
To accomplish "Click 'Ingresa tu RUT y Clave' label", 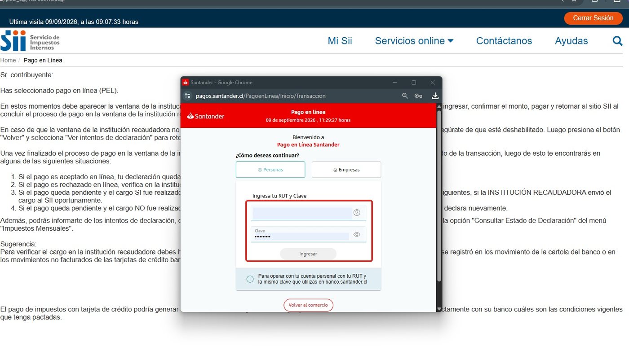I will pos(279,196).
